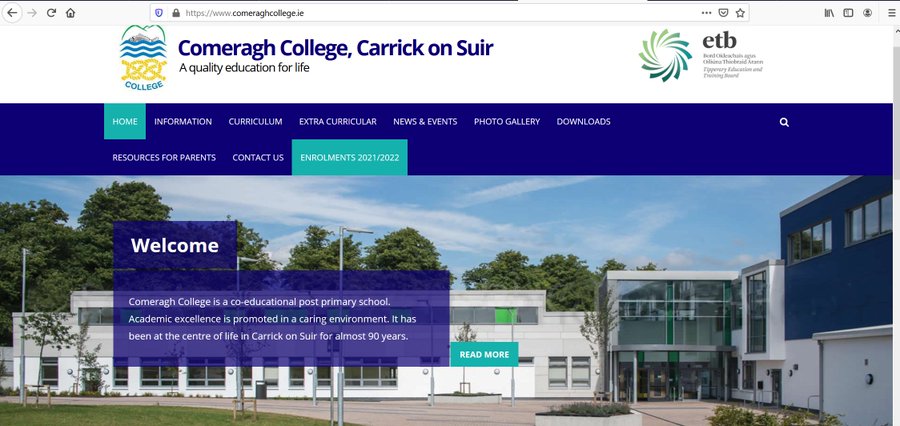
Task: Open the browser home page icon
Action: [x=70, y=13]
